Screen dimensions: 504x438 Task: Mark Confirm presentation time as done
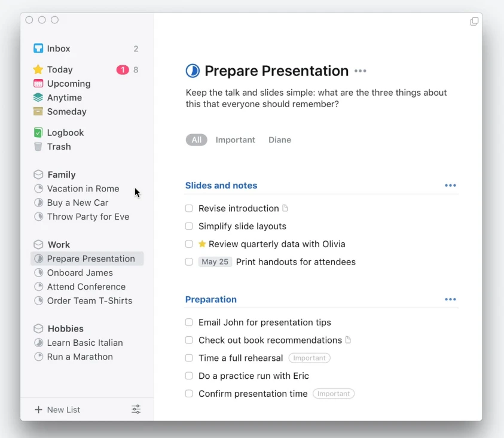189,394
